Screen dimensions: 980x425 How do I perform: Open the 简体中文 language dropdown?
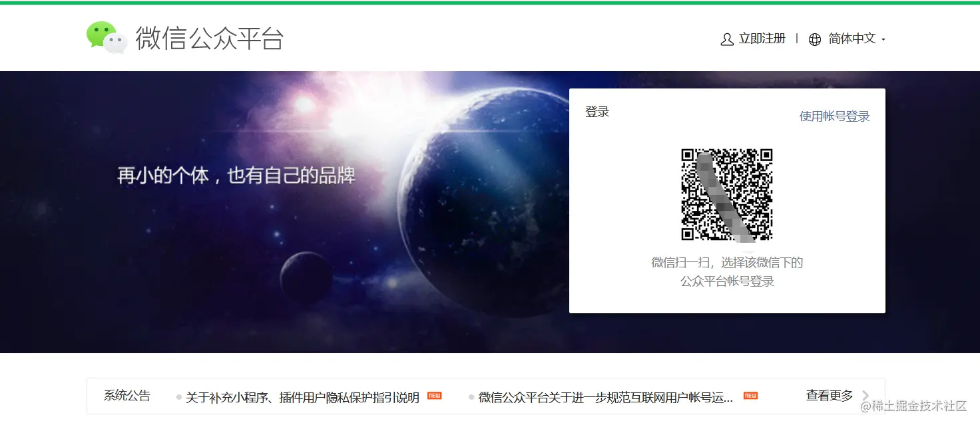click(x=852, y=39)
